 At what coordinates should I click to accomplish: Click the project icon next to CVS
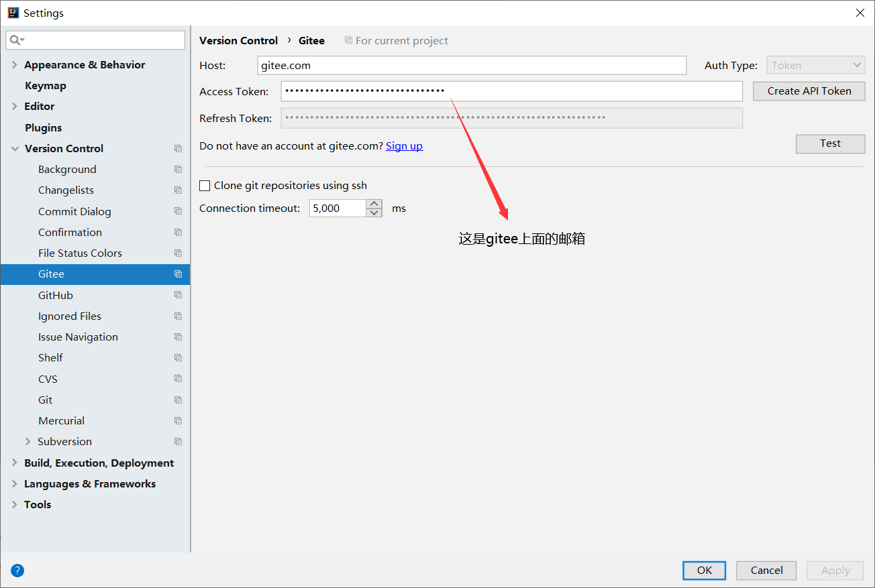click(178, 379)
